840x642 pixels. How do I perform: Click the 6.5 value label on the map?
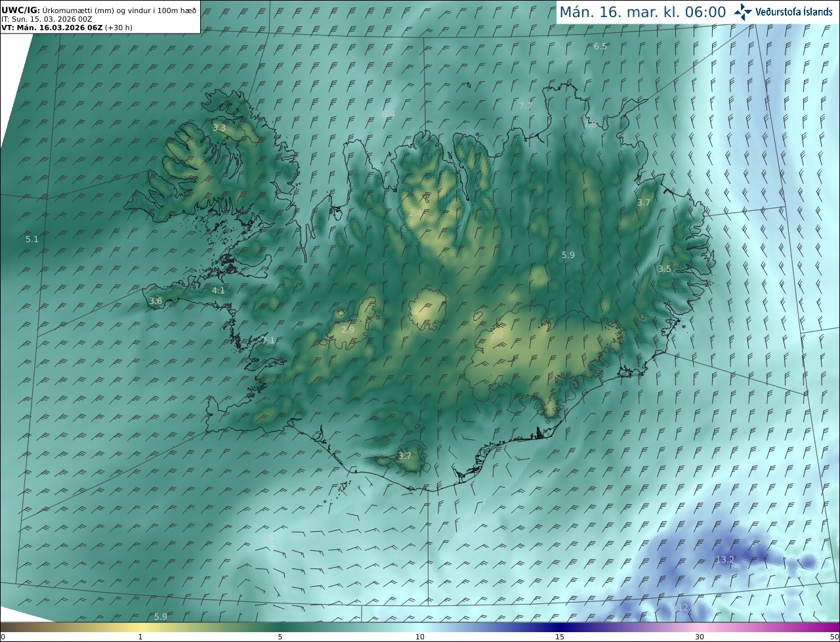point(600,46)
